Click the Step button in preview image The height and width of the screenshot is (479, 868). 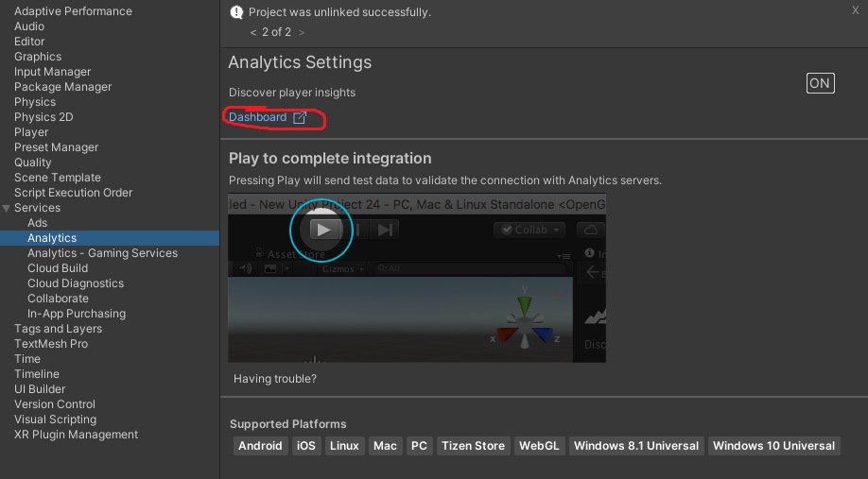(x=385, y=230)
